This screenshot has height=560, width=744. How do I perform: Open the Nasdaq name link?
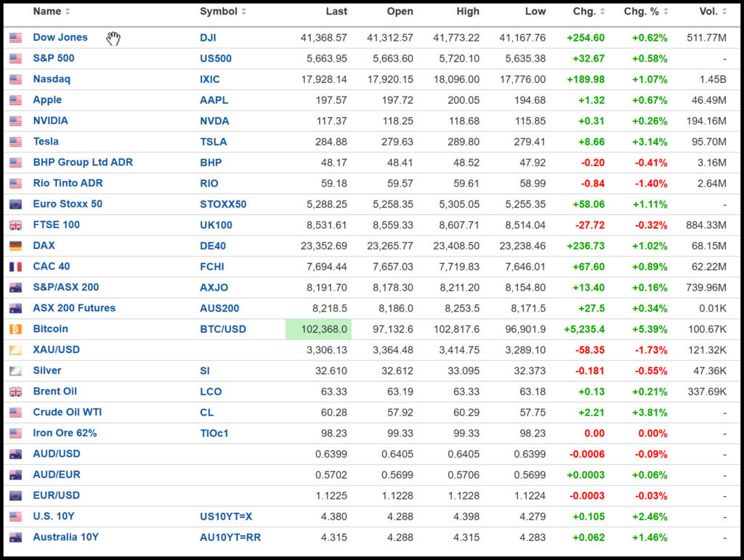tap(52, 79)
